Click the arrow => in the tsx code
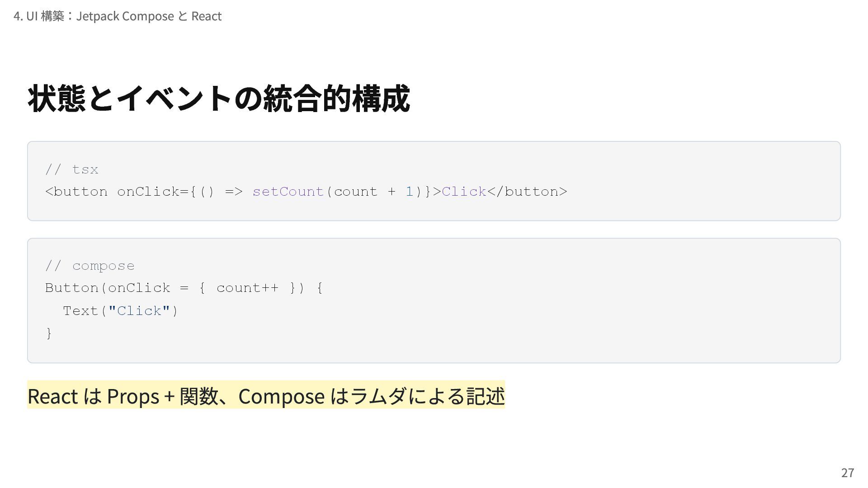868x488 pixels. click(x=234, y=192)
